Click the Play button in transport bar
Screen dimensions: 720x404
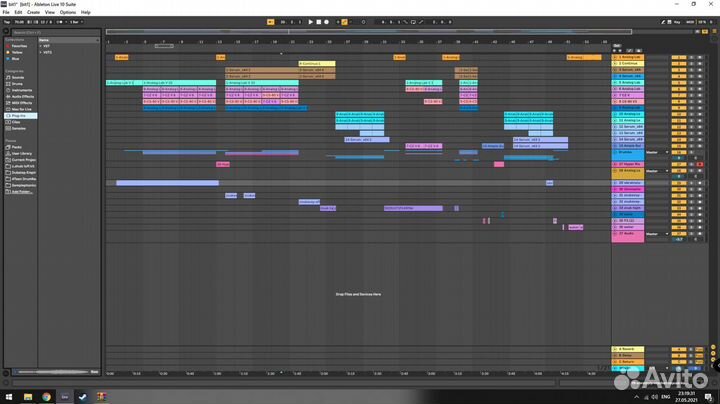(x=311, y=21)
